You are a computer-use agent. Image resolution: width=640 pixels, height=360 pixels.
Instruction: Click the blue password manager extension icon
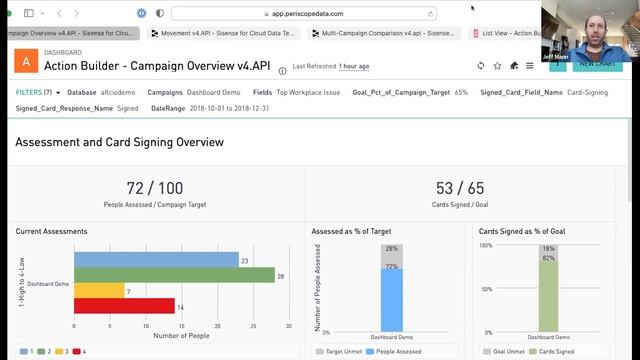(x=141, y=13)
